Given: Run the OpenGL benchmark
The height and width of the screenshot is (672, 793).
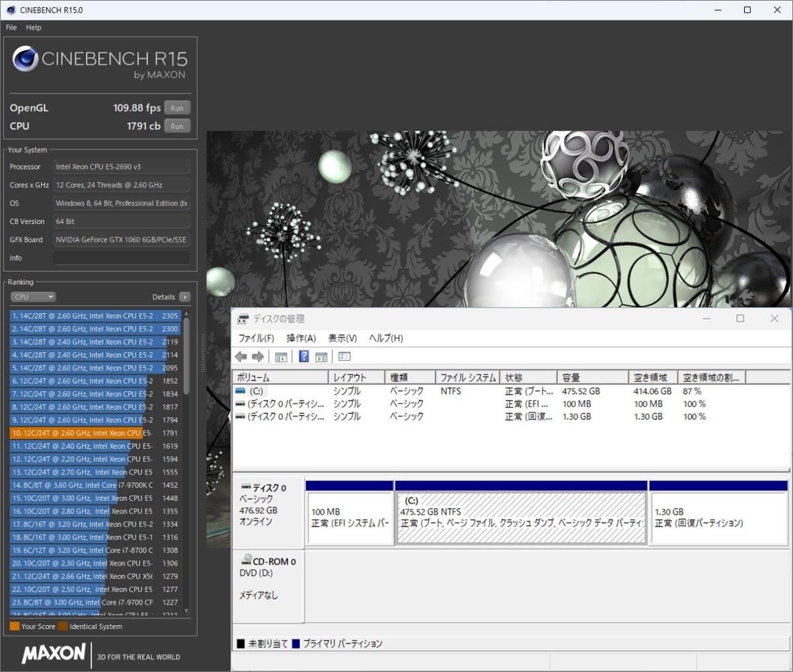Looking at the screenshot, I should (177, 108).
